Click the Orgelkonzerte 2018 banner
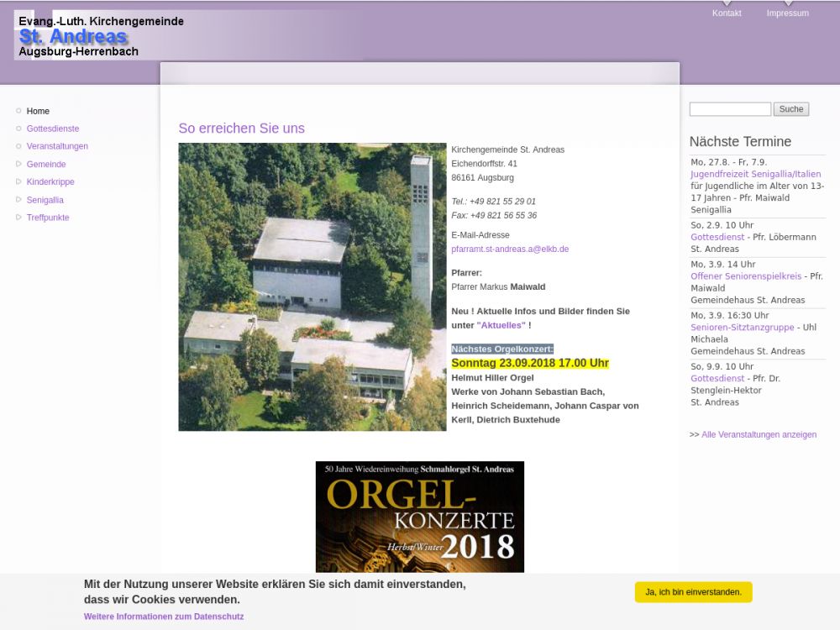Viewport: 840px width, 630px height. tap(419, 517)
